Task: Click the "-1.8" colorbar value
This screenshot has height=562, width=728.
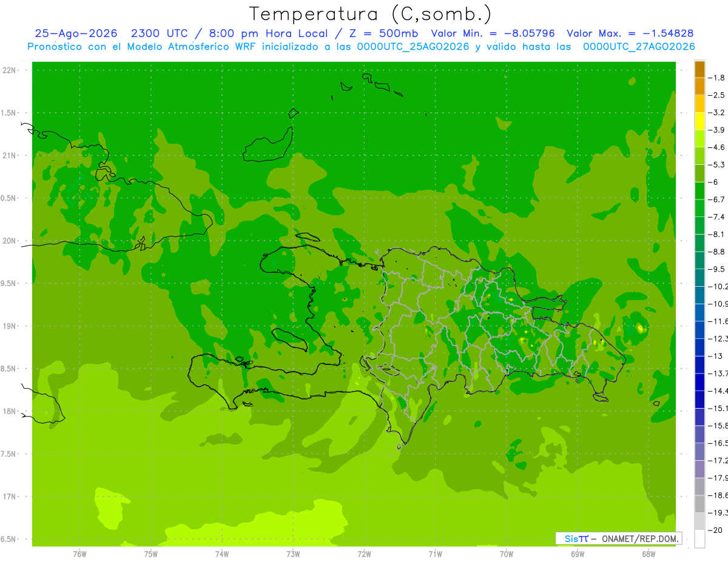Action: (716, 78)
